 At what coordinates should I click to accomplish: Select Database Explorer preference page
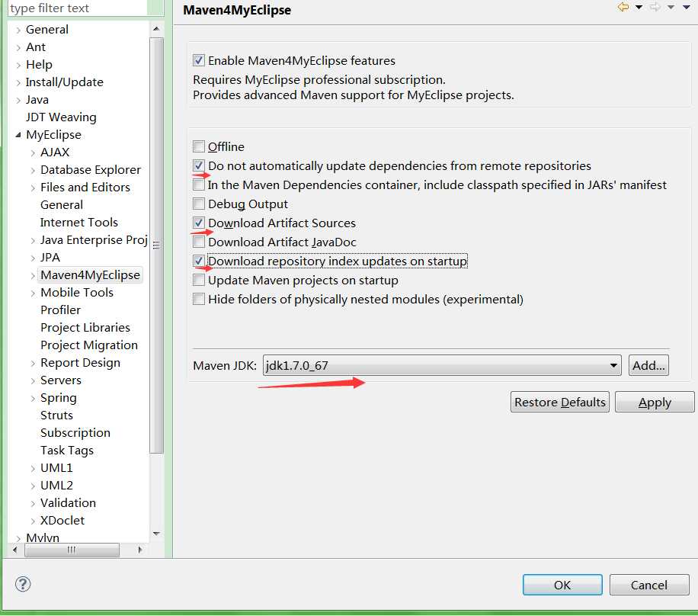coord(91,170)
